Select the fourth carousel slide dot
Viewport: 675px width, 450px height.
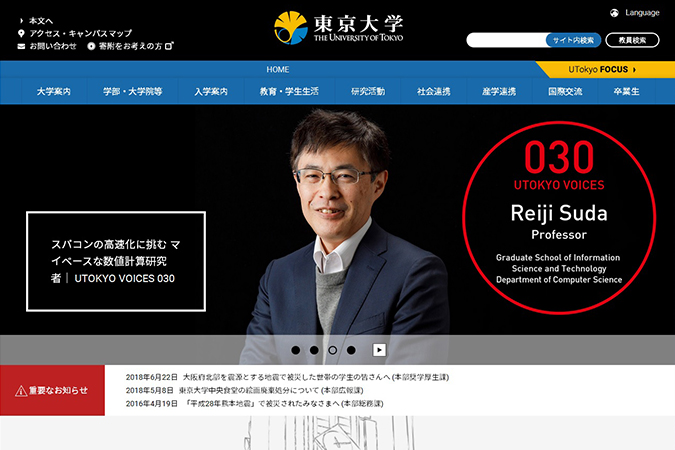pyautogui.click(x=352, y=350)
